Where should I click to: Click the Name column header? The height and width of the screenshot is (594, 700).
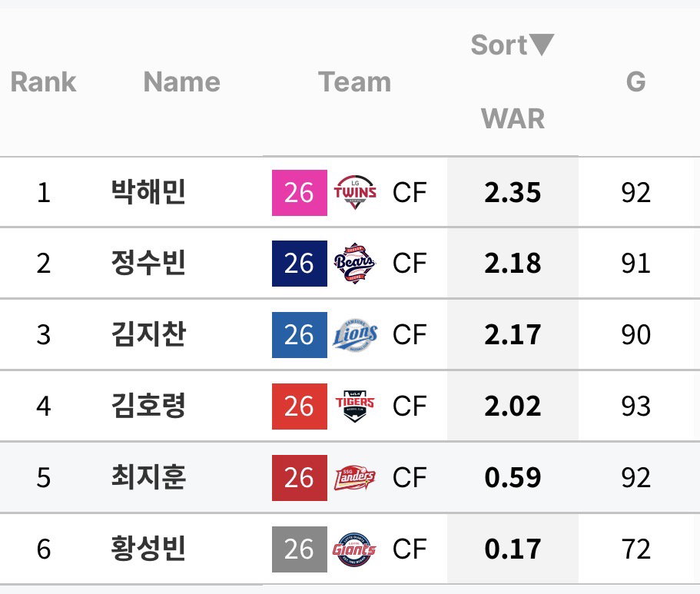(181, 82)
